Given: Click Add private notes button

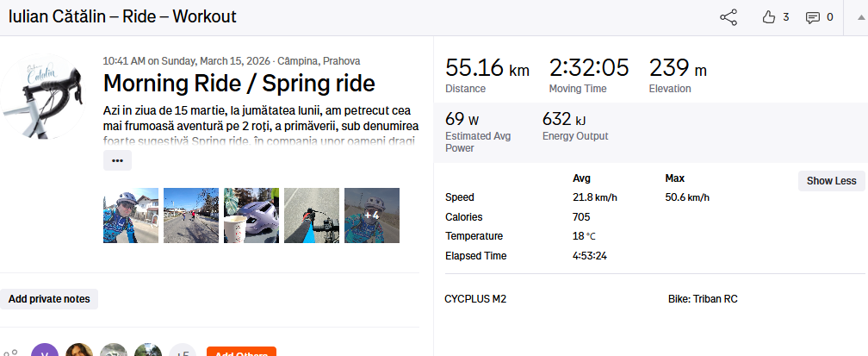Looking at the screenshot, I should (49, 299).
